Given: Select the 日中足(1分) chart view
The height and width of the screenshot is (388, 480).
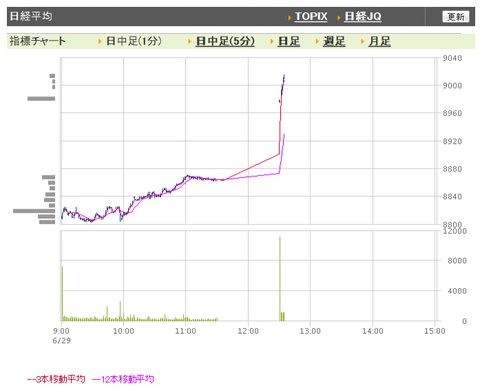Looking at the screenshot, I should tap(134, 41).
